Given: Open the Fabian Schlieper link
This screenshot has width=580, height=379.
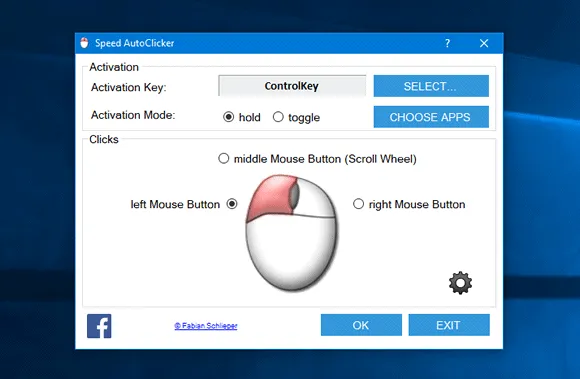Looking at the screenshot, I should tap(206, 326).
